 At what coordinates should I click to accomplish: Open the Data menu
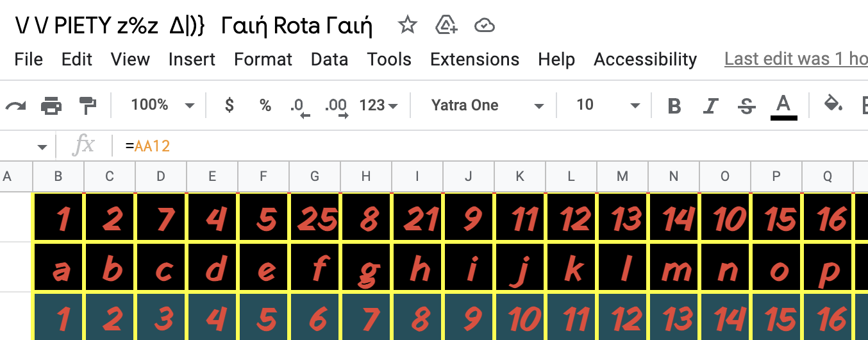(x=330, y=60)
